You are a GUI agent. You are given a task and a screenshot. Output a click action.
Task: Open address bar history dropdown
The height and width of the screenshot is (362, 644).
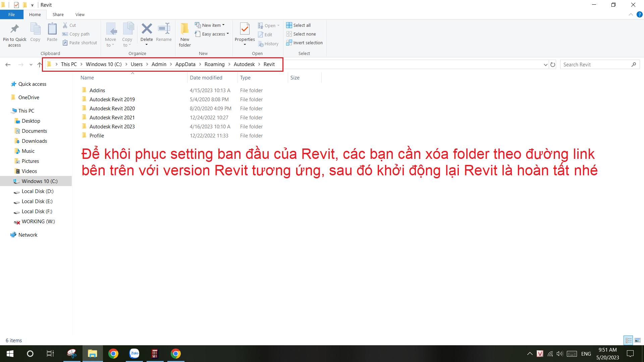coord(545,64)
